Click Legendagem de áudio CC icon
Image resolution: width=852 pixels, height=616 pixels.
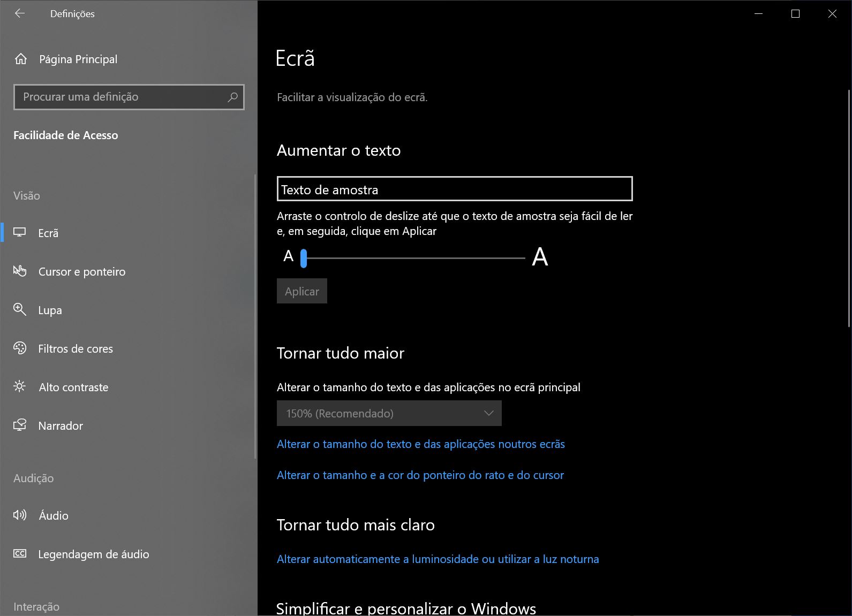(20, 554)
